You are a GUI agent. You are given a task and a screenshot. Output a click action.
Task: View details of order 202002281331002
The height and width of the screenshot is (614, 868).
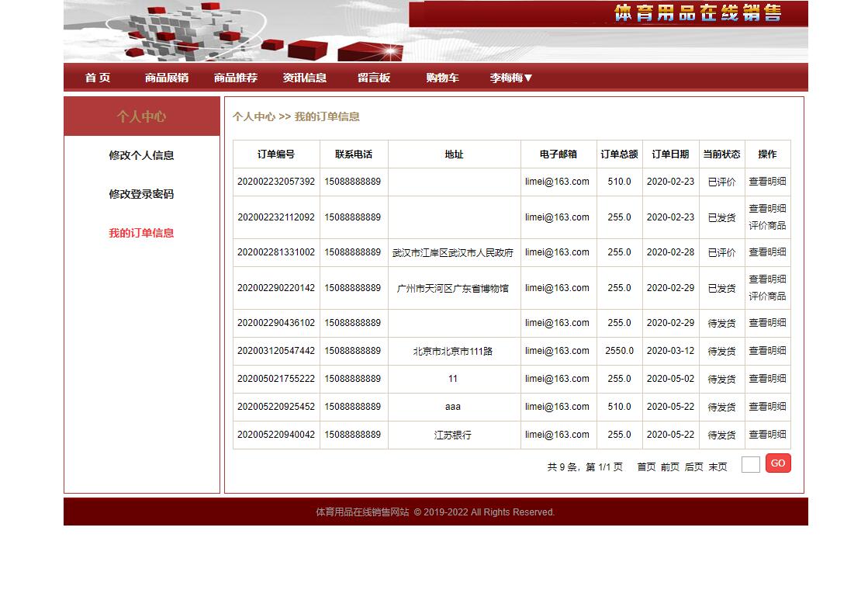coord(767,252)
